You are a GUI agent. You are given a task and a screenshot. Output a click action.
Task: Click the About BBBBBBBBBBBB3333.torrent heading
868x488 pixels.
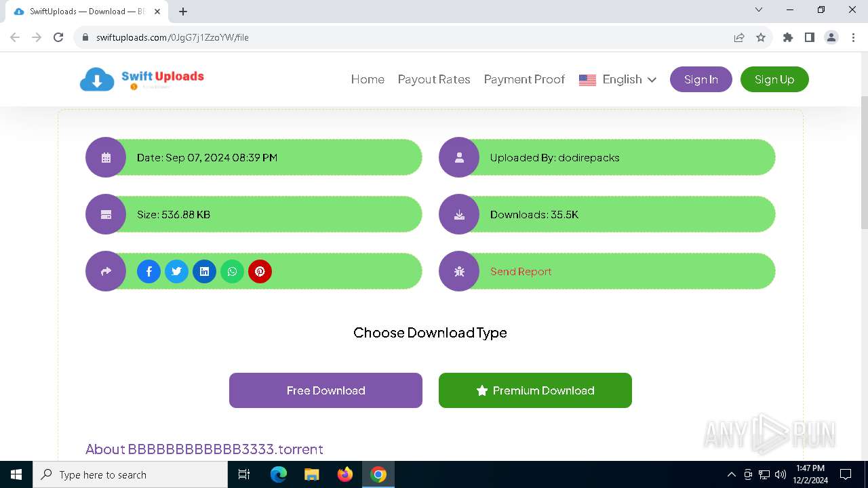click(204, 449)
